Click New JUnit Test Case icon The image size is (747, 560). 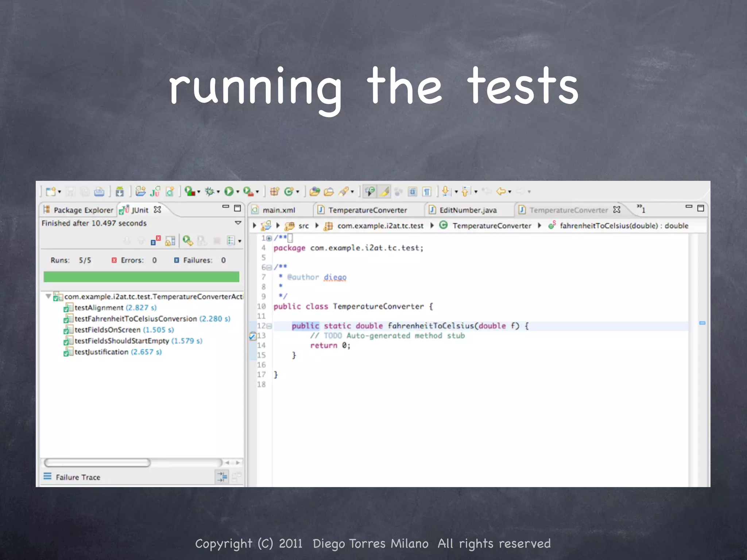coord(155,191)
